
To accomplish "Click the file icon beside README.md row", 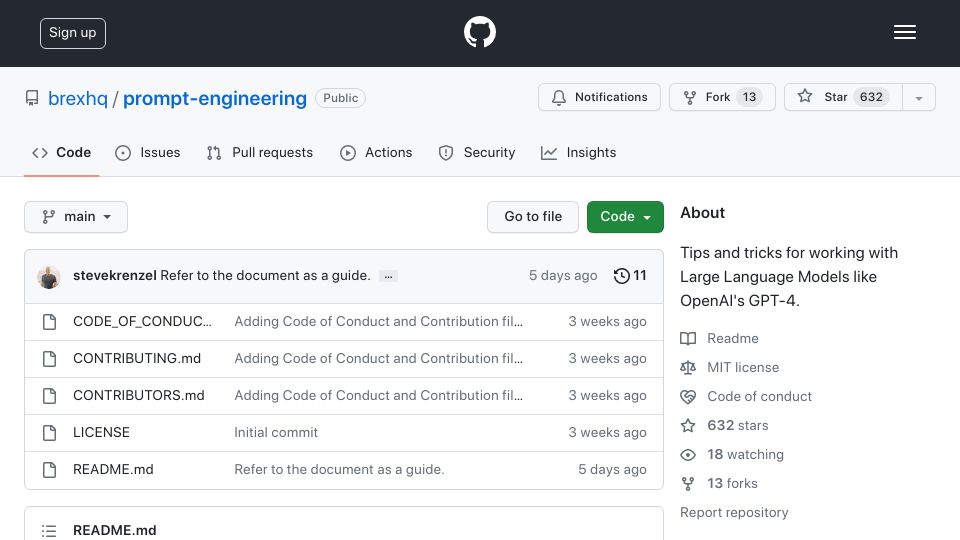I will coord(50,470).
